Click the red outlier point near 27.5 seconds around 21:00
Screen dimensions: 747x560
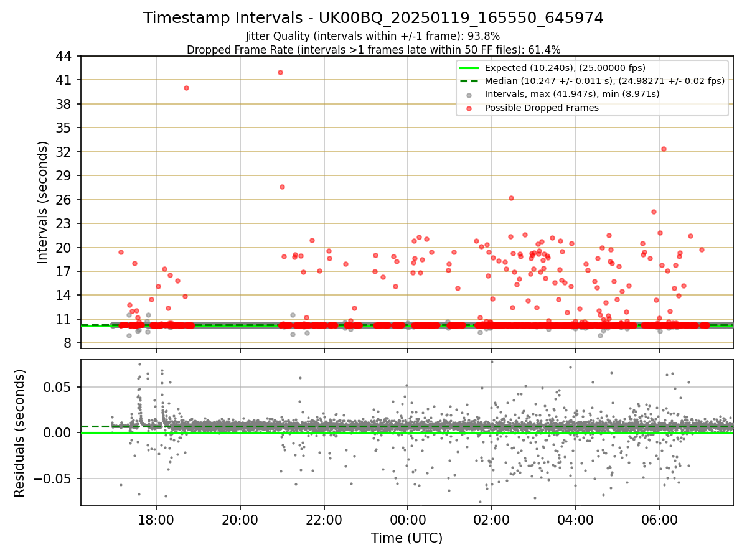pyautogui.click(x=282, y=187)
